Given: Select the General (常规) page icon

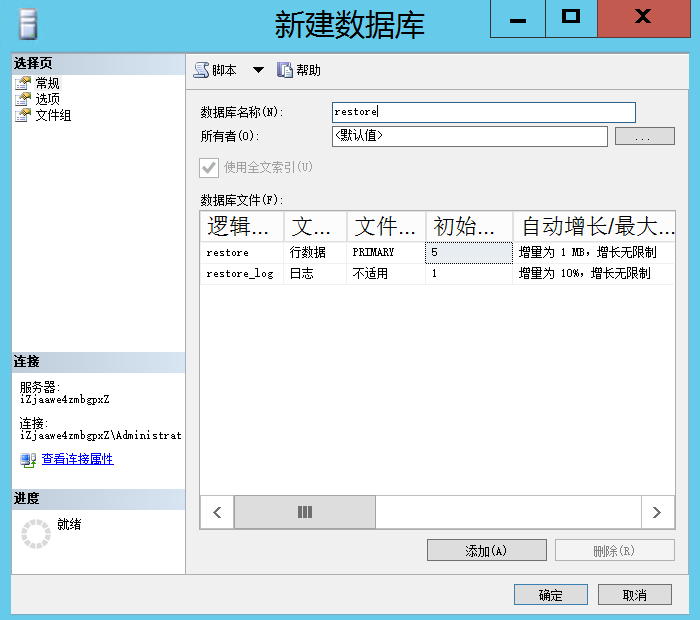Looking at the screenshot, I should pos(23,83).
